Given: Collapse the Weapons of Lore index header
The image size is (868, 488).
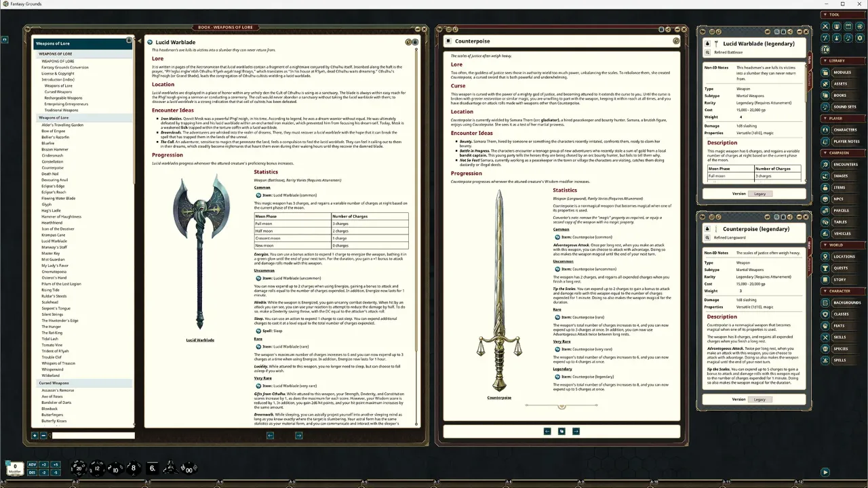Looking at the screenshot, I should coord(83,117).
